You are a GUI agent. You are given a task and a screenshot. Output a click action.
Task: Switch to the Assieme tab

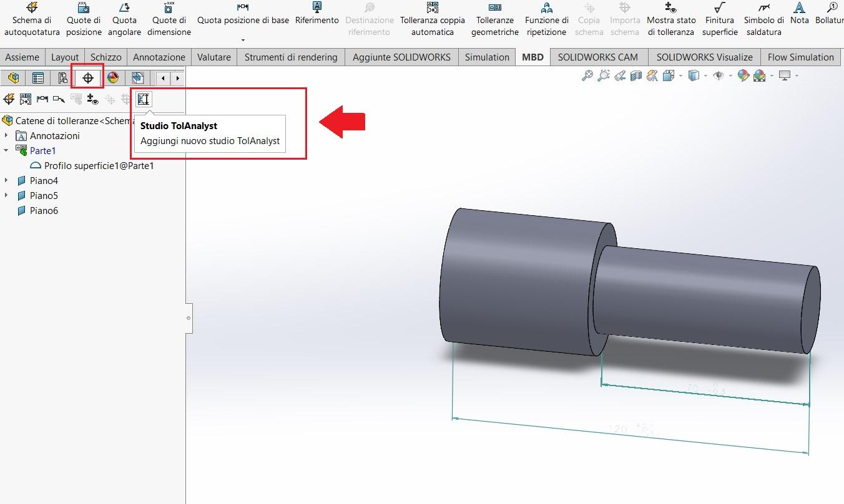coord(22,57)
